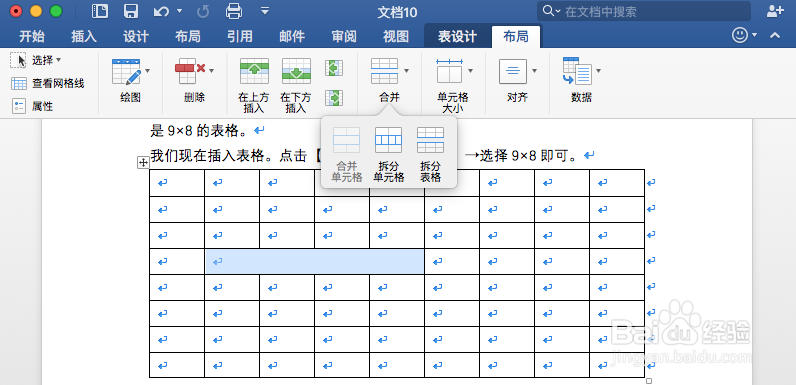Open table 属性 properties

click(x=32, y=106)
